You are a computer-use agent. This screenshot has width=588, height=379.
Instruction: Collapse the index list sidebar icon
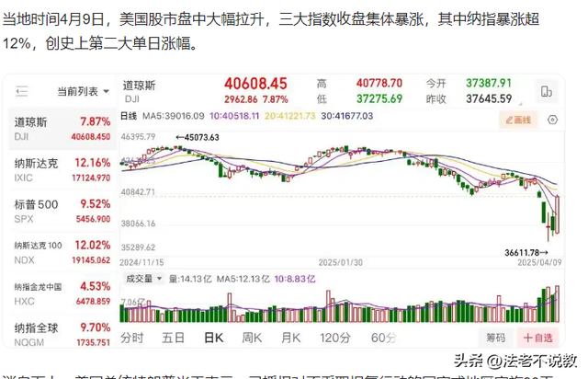pyautogui.click(x=22, y=91)
